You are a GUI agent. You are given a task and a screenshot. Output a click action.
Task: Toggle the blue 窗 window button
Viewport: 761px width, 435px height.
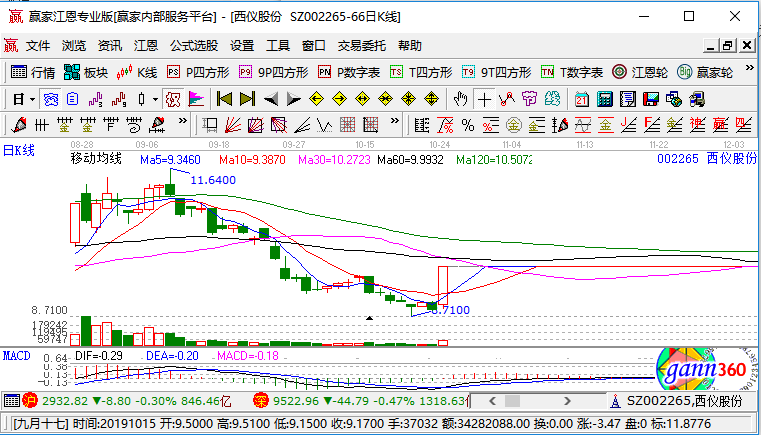tap(50, 100)
